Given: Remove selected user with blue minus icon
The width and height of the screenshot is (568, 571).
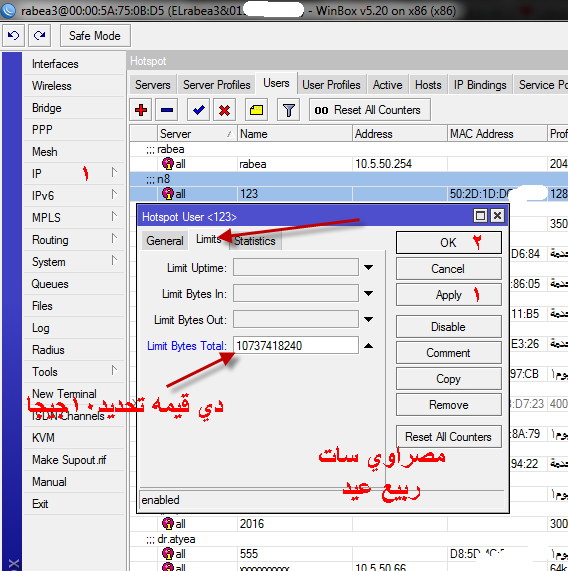Looking at the screenshot, I should (167, 110).
